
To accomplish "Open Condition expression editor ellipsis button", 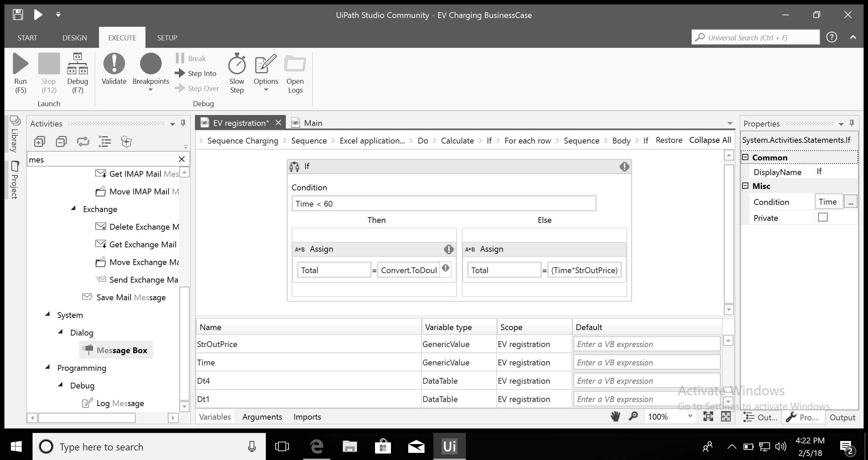I will point(850,202).
